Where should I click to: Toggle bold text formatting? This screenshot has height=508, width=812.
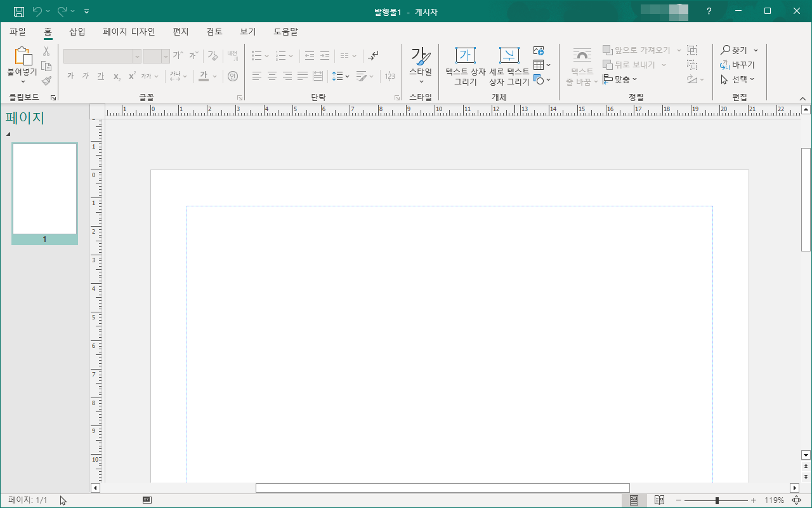pyautogui.click(x=70, y=76)
